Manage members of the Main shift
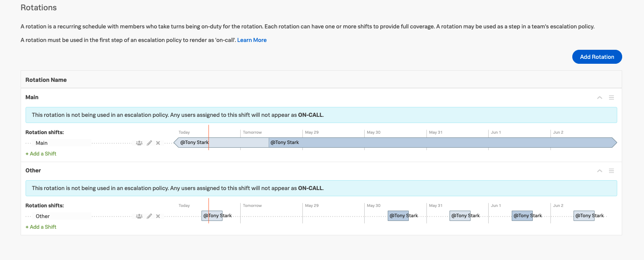 139,143
